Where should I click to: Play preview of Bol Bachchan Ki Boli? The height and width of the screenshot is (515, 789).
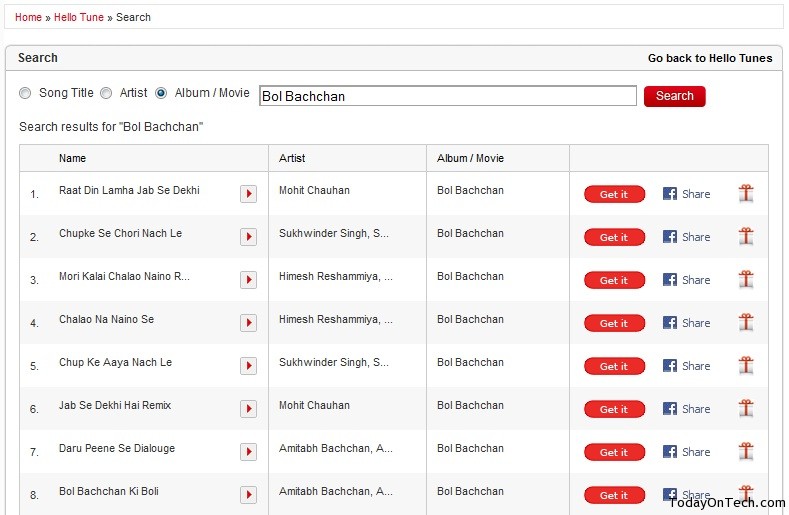pos(249,495)
